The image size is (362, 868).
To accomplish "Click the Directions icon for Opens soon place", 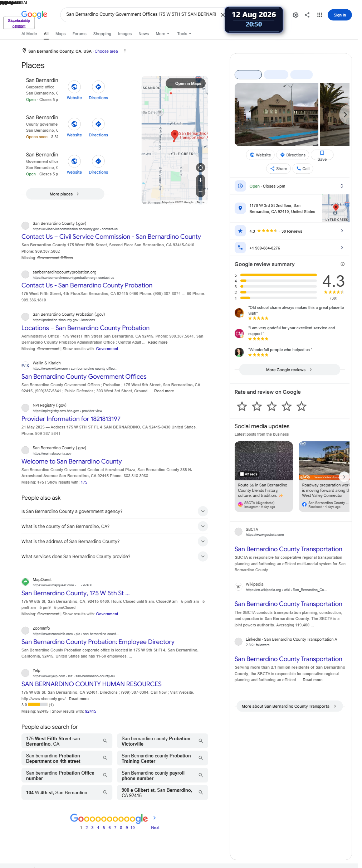I will coord(98,124).
